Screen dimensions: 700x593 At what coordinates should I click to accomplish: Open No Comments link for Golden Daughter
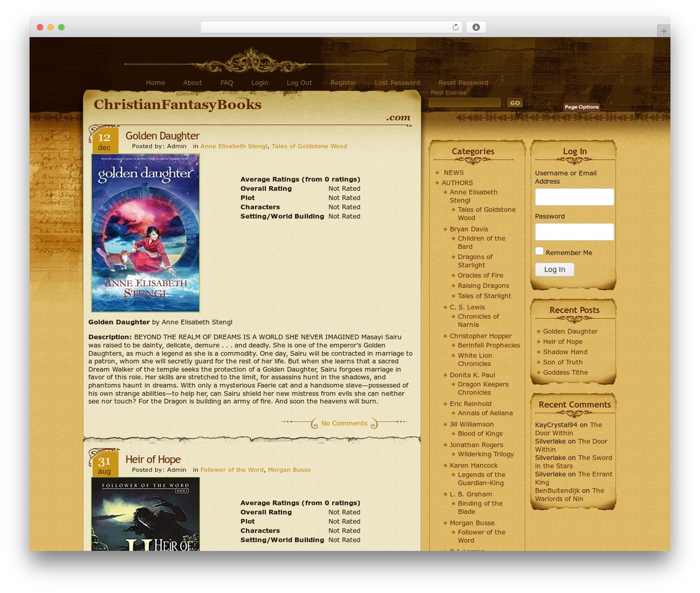(344, 423)
